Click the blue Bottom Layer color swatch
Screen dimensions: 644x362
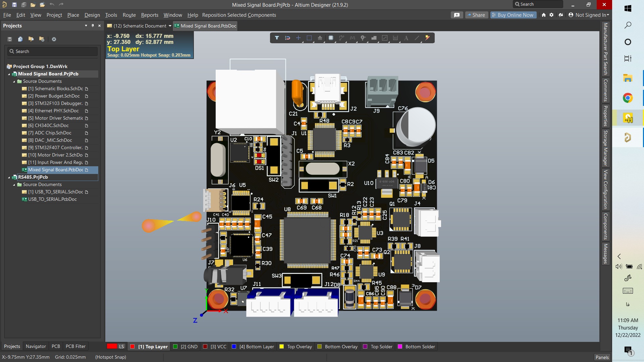pos(234,347)
